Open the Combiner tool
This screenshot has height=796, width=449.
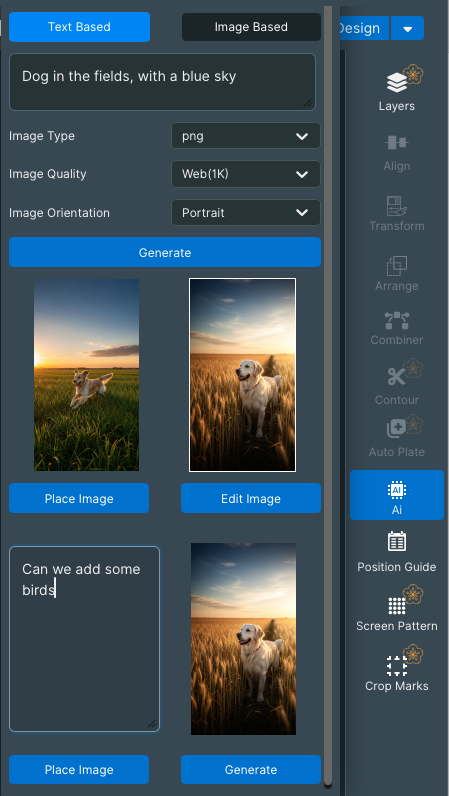point(397,321)
